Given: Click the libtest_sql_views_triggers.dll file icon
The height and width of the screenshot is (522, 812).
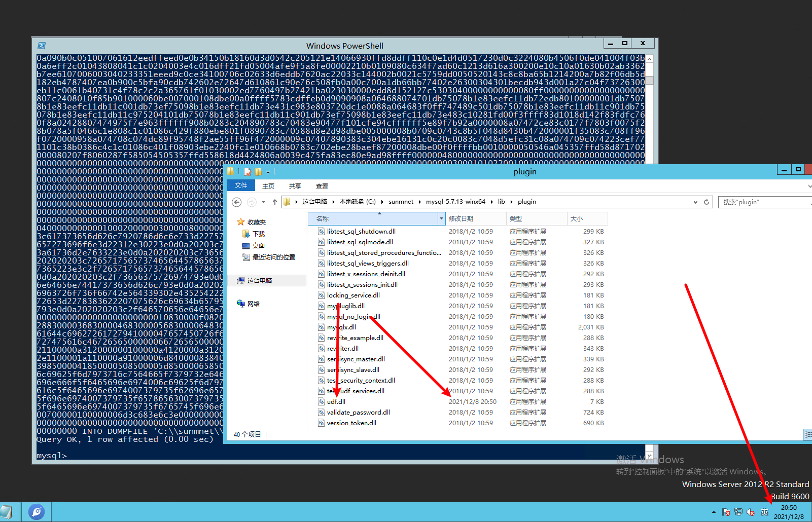Looking at the screenshot, I should click(321, 263).
